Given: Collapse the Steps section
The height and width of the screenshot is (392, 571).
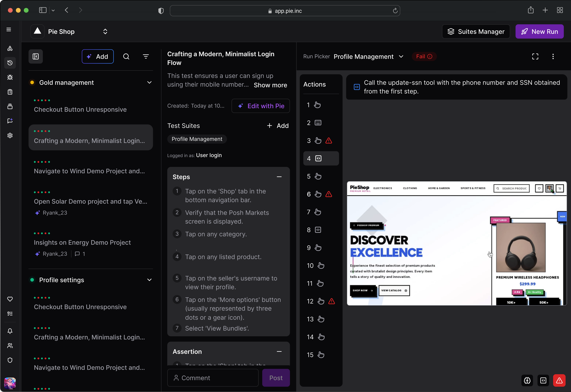Looking at the screenshot, I should pos(279,177).
